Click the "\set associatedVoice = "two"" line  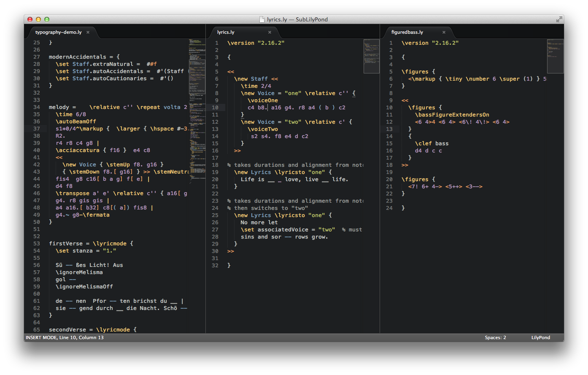(288, 230)
